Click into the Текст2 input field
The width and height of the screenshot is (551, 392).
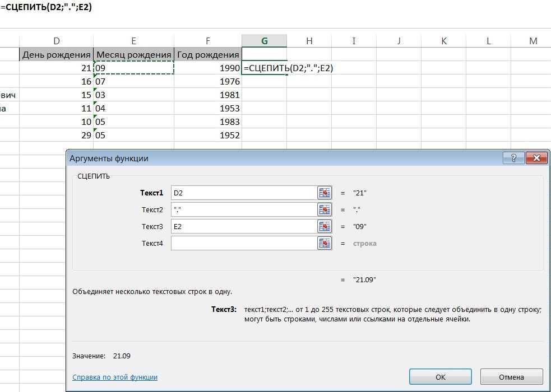click(243, 209)
